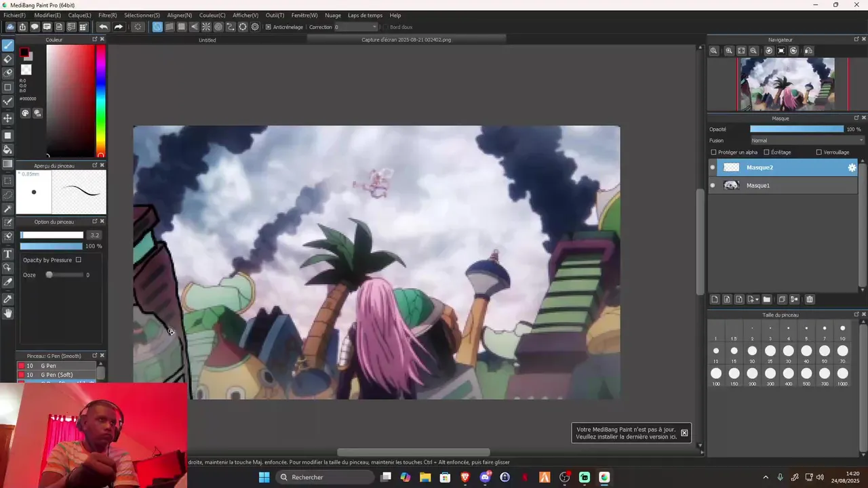Switch to Capture d'écran 2025-08-21 tab

click(x=406, y=40)
